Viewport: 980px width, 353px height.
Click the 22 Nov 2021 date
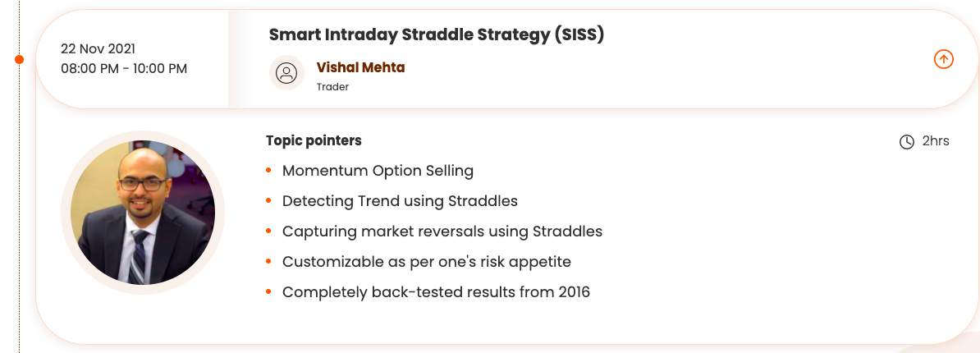coord(98,48)
